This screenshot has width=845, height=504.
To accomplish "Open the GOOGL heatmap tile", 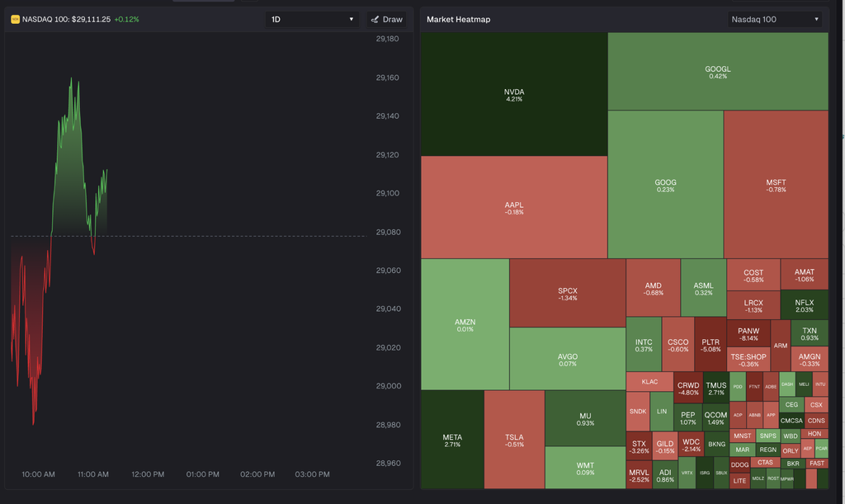I will click(x=718, y=72).
